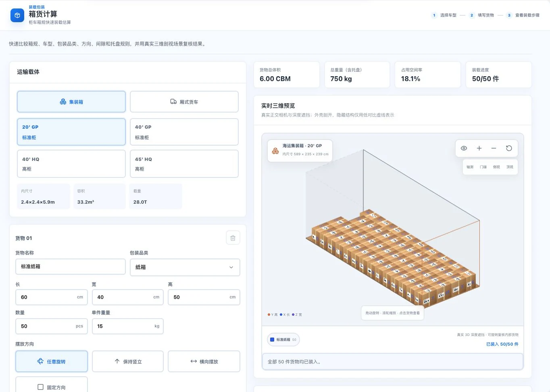Open the 包装品类 dropdown showing 纸箱

(x=185, y=267)
